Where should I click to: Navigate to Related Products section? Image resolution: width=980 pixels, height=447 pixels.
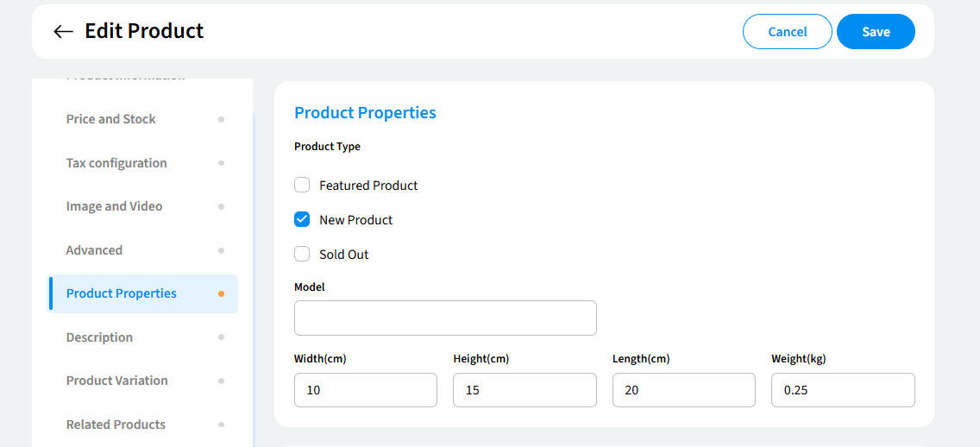point(116,425)
